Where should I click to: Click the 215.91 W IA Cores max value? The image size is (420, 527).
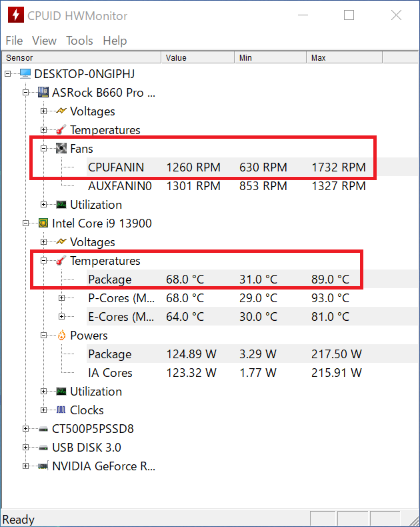pos(337,372)
